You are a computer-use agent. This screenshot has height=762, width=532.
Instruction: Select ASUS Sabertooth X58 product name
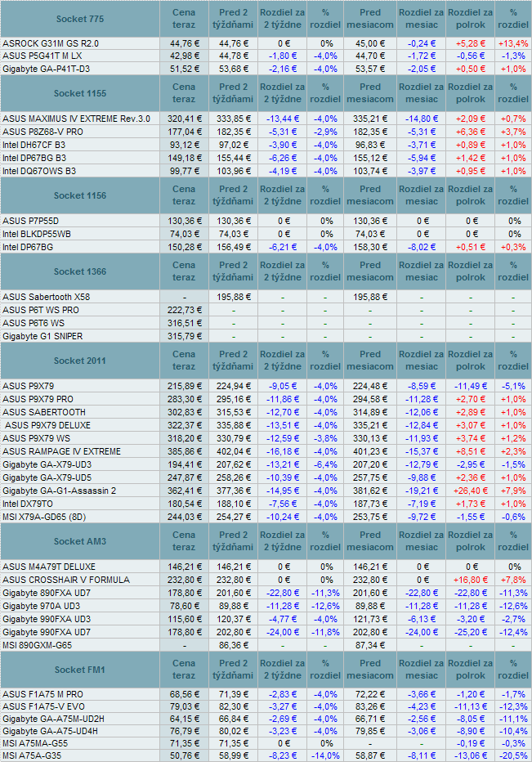pyautogui.click(x=46, y=297)
